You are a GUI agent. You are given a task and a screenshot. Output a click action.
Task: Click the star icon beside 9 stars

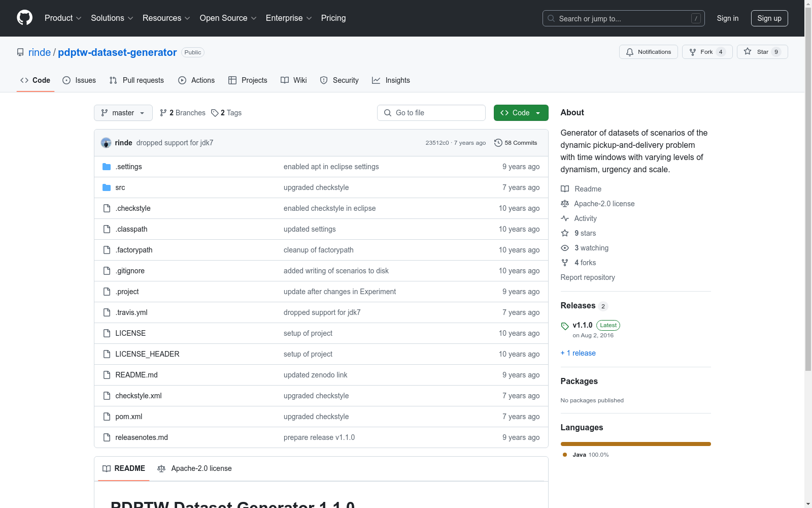pos(565,233)
